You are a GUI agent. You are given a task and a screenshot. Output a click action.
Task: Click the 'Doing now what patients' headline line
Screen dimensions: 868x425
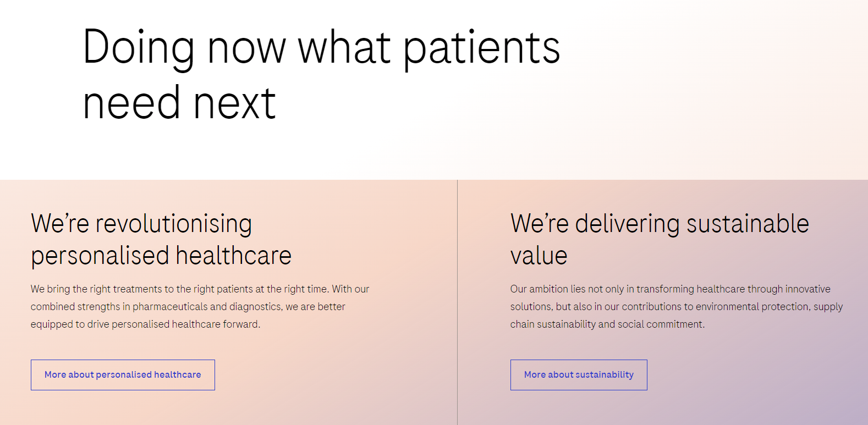coord(321,48)
